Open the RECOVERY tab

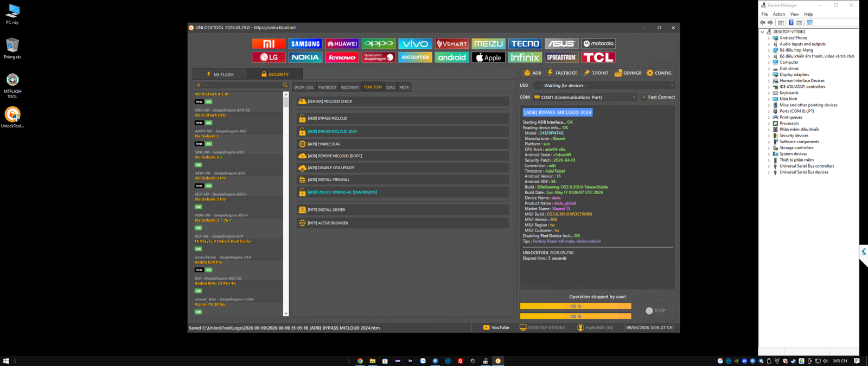[x=350, y=87]
